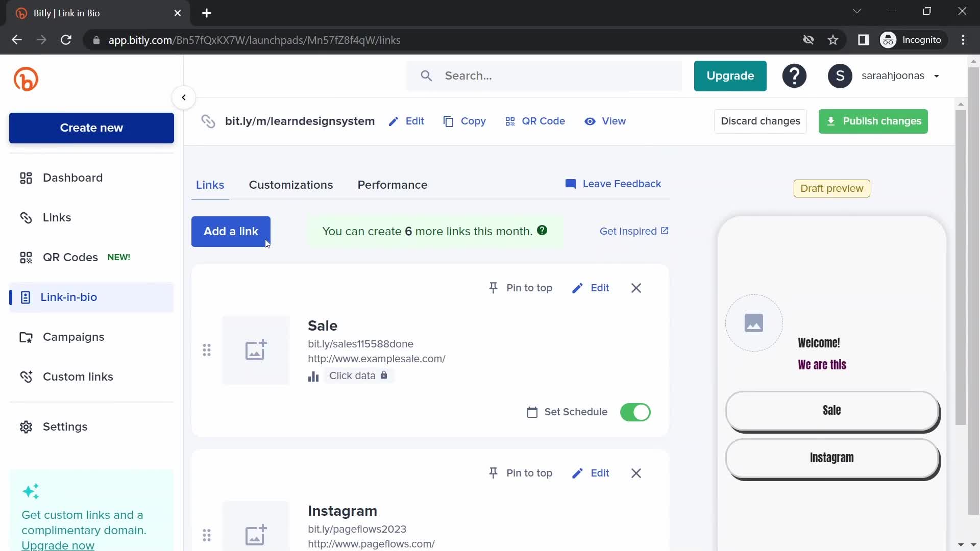Click the profile image placeholder in preview
Viewport: 980px width, 551px height.
tap(754, 323)
